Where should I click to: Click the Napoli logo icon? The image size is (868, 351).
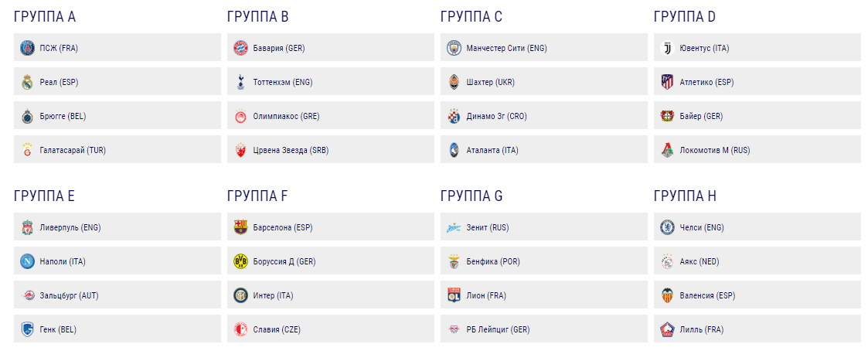27,261
